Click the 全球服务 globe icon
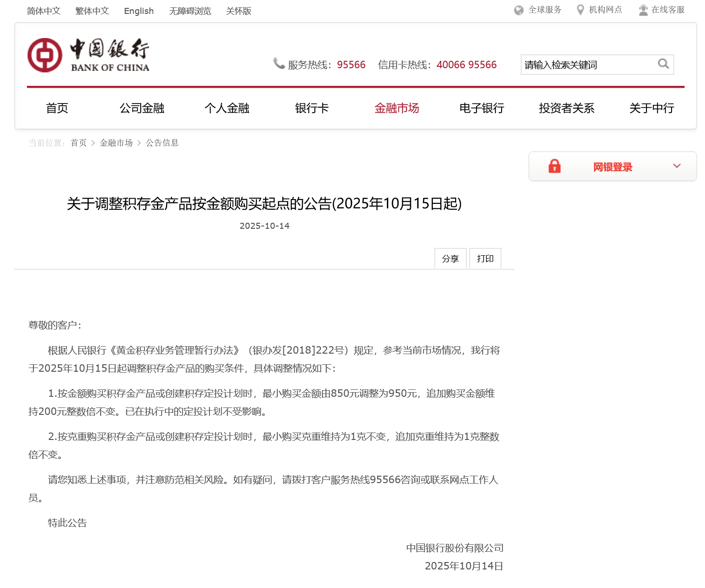705x588 pixels. coord(519,10)
